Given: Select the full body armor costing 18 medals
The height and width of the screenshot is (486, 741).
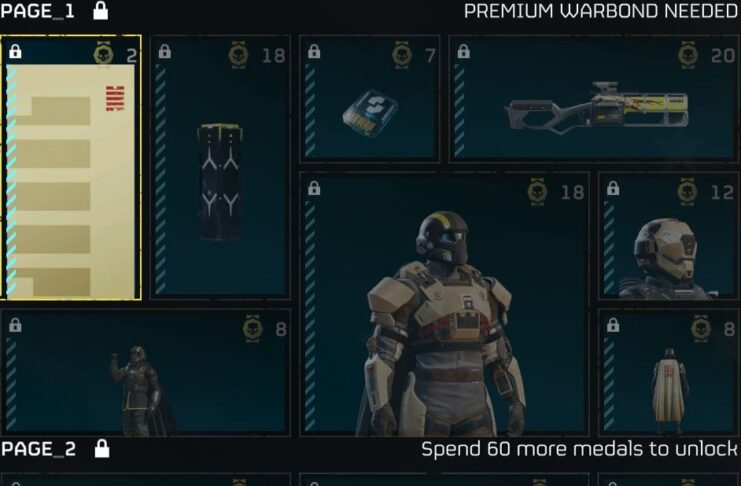Looking at the screenshot, I should coord(444,304).
